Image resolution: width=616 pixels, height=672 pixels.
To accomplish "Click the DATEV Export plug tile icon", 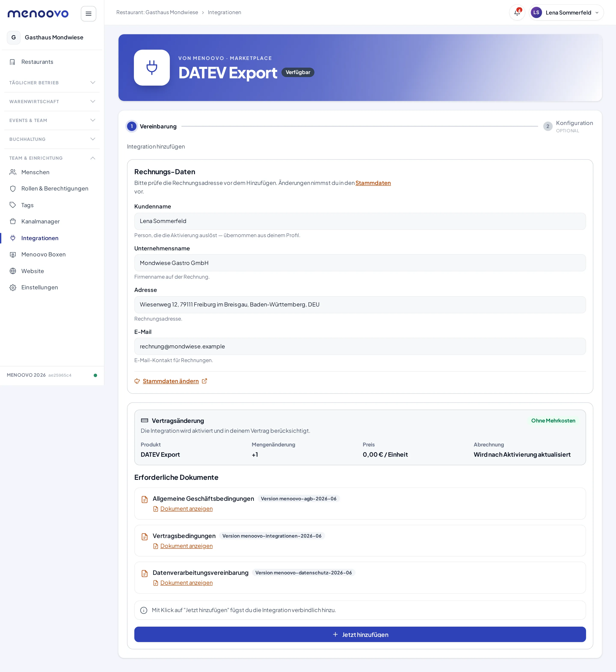I will pos(152,68).
